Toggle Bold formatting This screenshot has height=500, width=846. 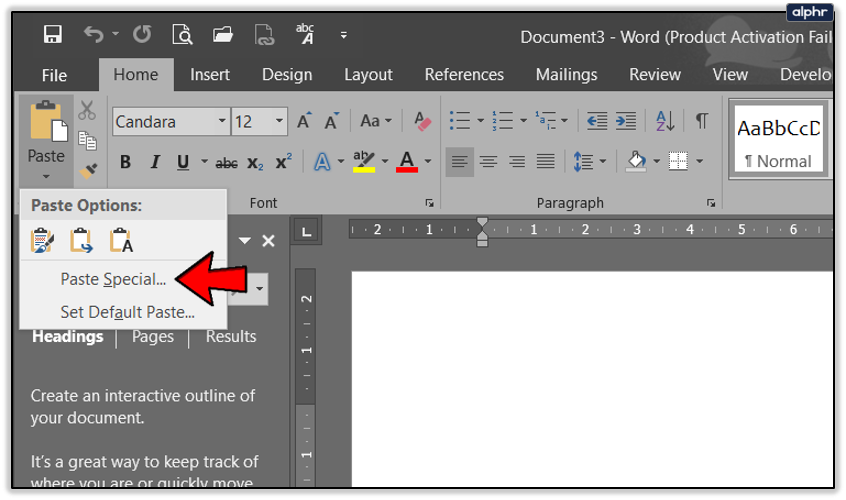[125, 162]
